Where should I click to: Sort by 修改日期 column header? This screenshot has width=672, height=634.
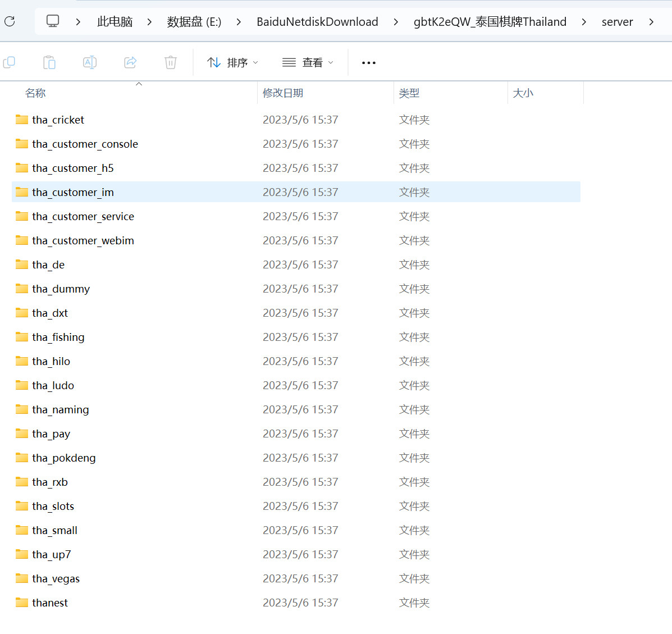pyautogui.click(x=283, y=93)
